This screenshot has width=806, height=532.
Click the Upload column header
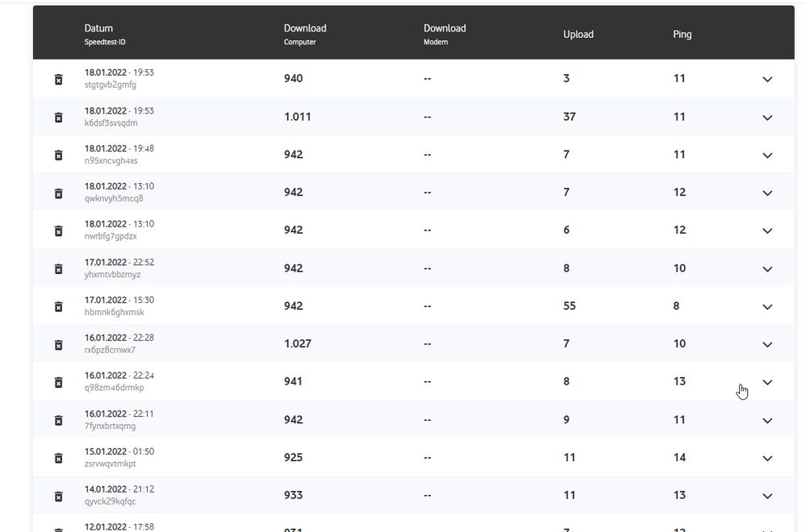[x=578, y=35]
